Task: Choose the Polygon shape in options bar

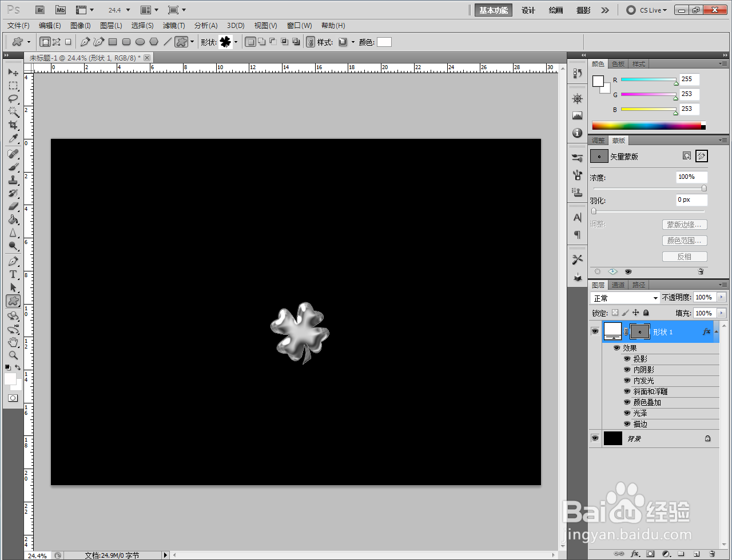Action: (154, 42)
